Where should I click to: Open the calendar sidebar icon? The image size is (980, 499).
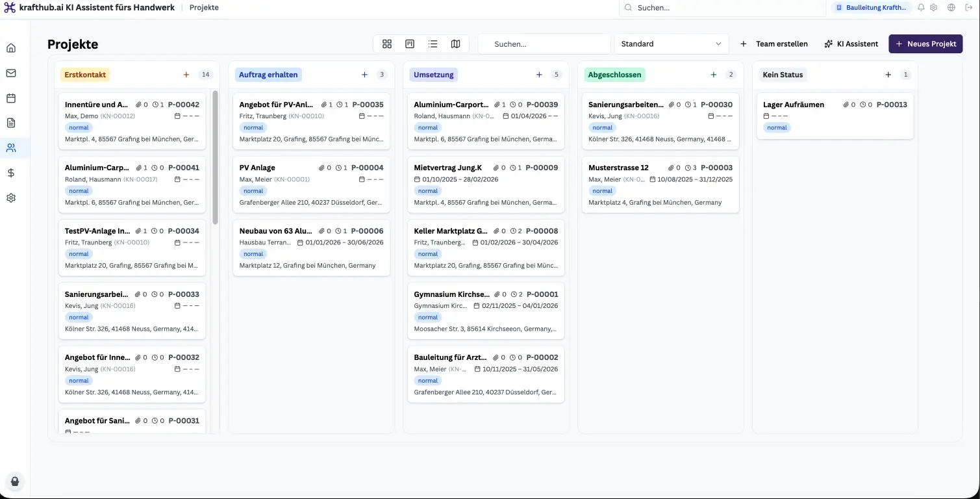(x=11, y=98)
